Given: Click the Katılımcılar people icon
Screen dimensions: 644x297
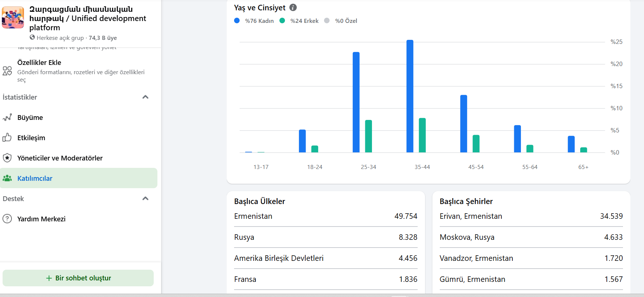Looking at the screenshot, I should tap(7, 178).
